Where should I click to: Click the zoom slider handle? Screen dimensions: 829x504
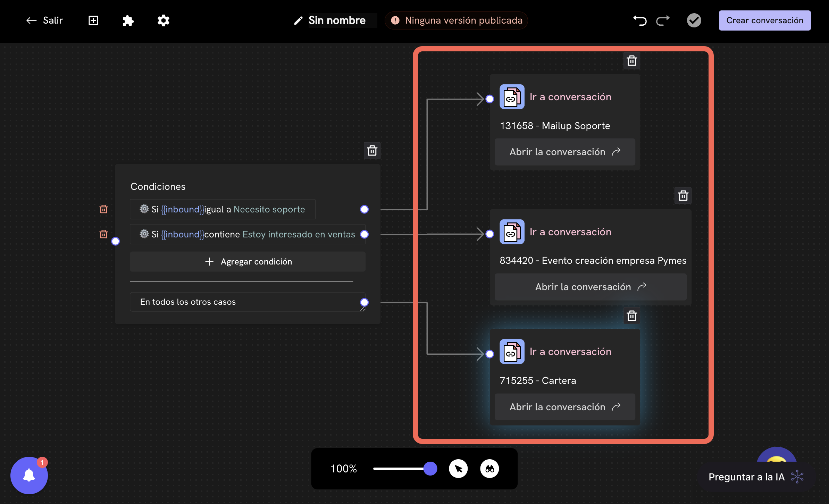[x=430, y=469]
